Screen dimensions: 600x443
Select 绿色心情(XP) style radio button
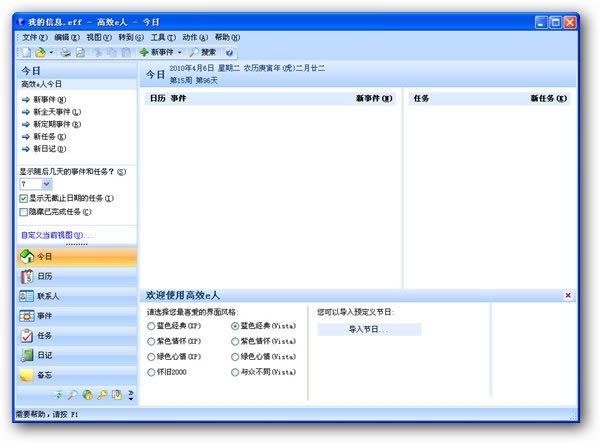pos(151,357)
